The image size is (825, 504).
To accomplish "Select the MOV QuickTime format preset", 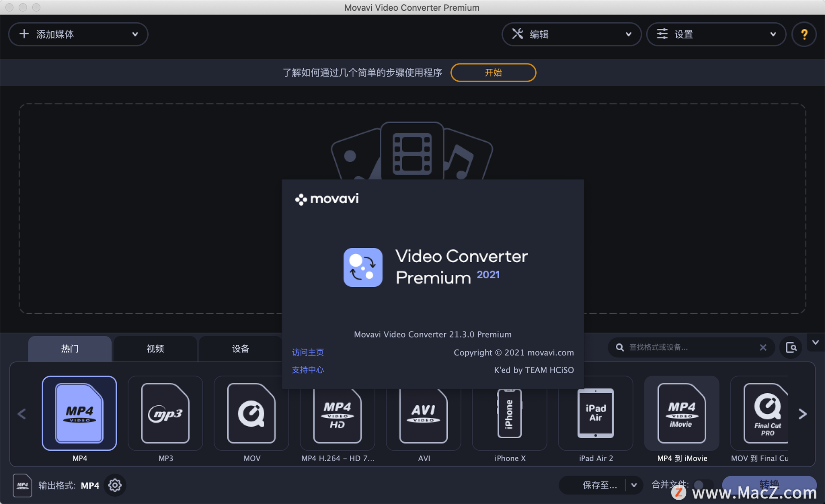I will coord(251,413).
